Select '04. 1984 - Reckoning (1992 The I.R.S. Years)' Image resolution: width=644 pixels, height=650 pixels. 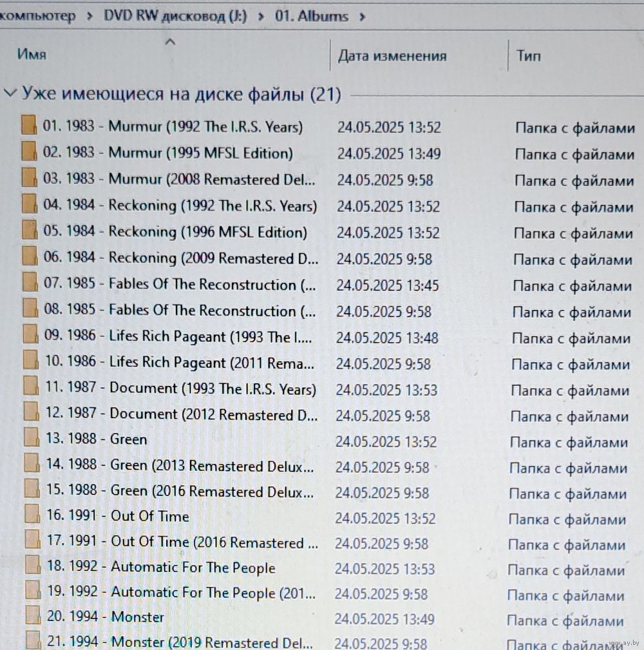[180, 206]
